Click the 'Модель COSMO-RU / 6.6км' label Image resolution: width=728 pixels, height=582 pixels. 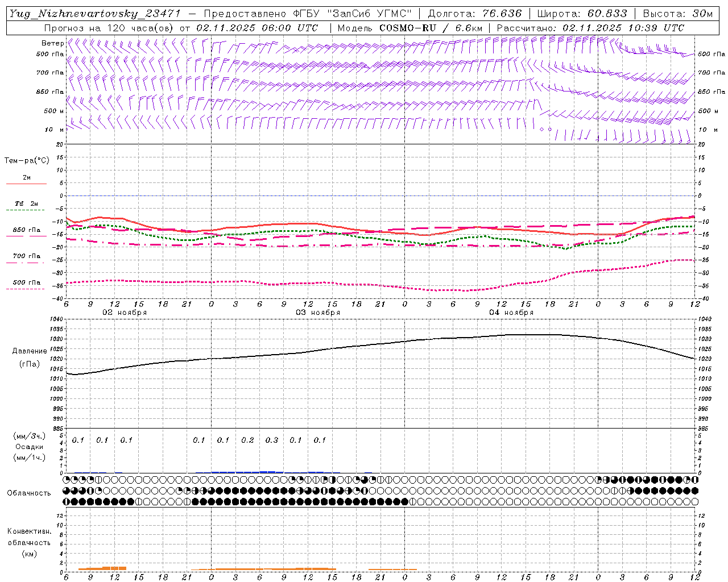tap(409, 28)
